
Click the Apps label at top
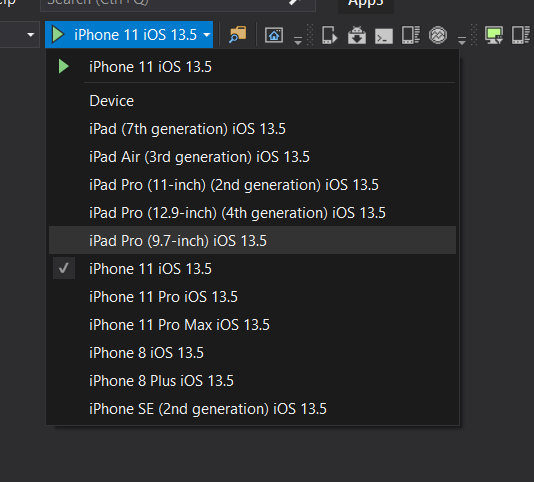pos(366,4)
